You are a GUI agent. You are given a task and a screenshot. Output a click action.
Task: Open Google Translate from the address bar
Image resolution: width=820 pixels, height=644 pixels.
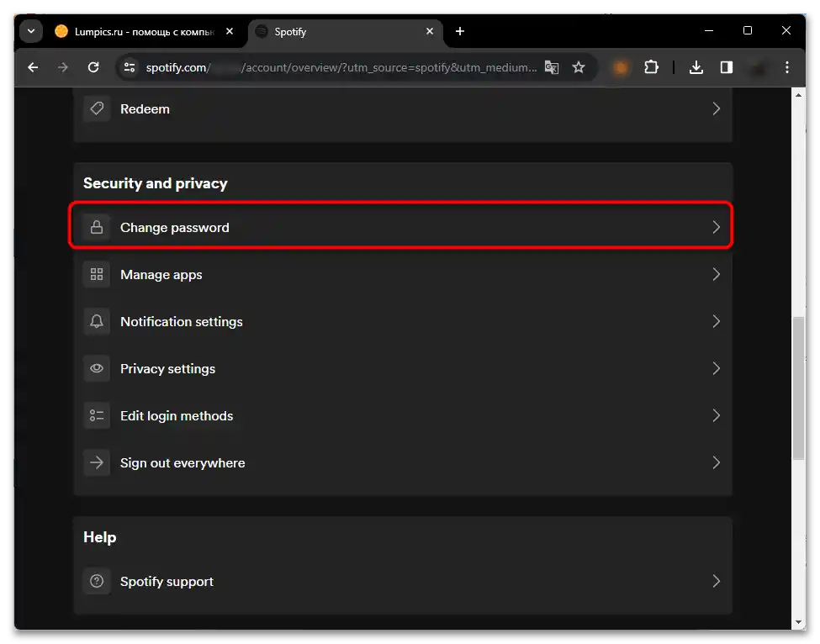(552, 67)
